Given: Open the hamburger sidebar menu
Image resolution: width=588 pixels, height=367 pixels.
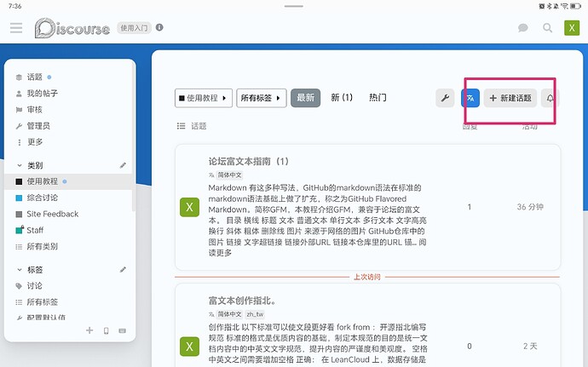Looking at the screenshot, I should 16,28.
